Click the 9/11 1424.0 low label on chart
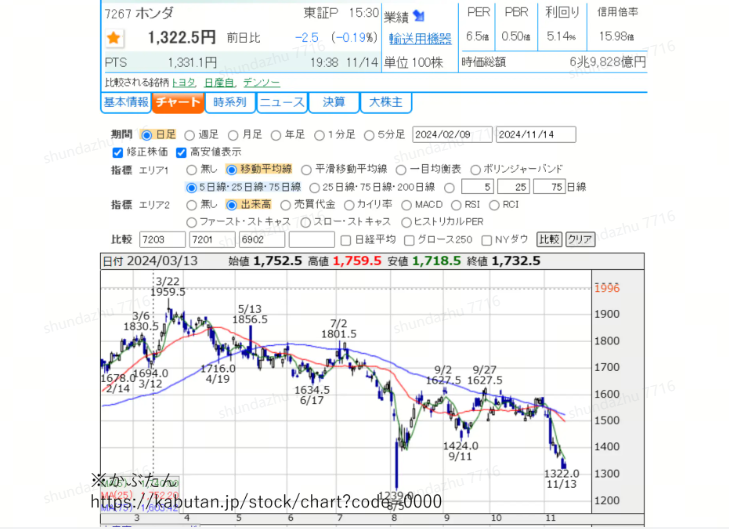Viewport: 729px width, 529px height. click(x=460, y=451)
